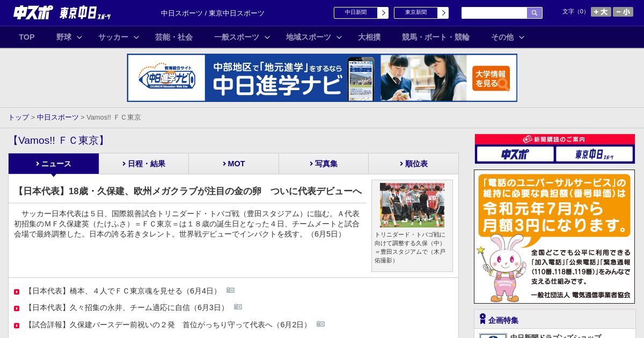The image size is (644, 338).
Task: Expand the その他 dropdown chevron
Action: 522,37
